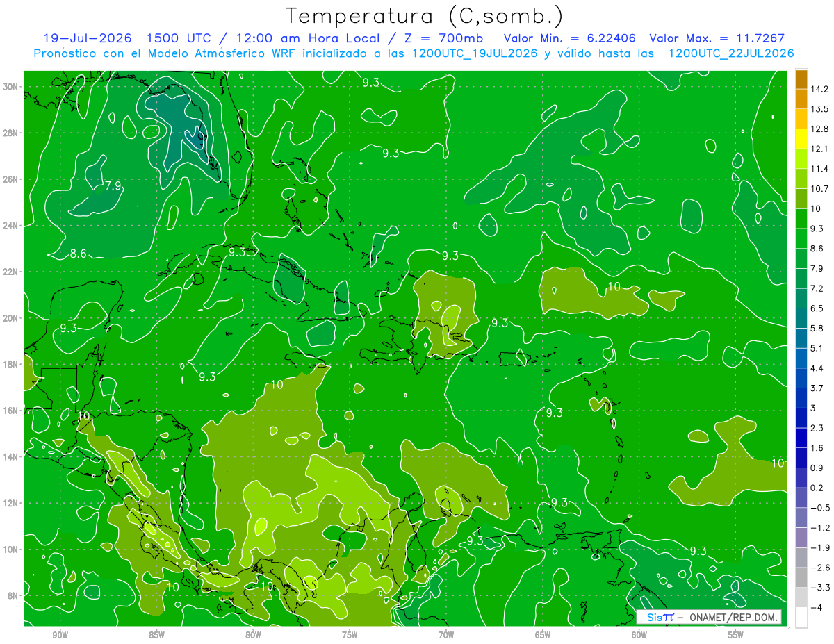Click the longitude axis label "65W"
The image size is (834, 644).
[543, 635]
